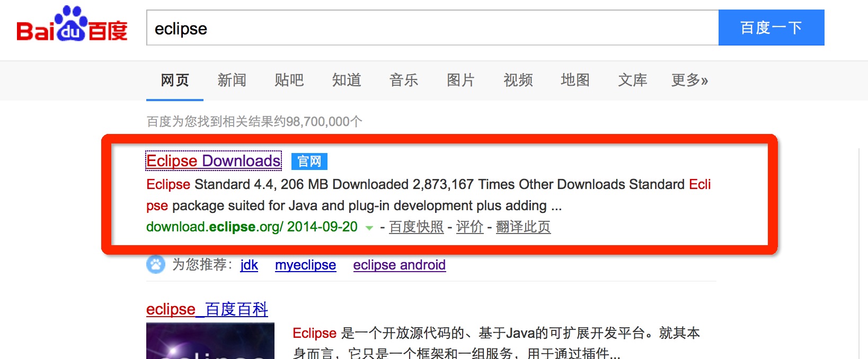Screen dimensions: 868x359
Task: Click the download.eclipse.org URL text
Action: point(215,227)
